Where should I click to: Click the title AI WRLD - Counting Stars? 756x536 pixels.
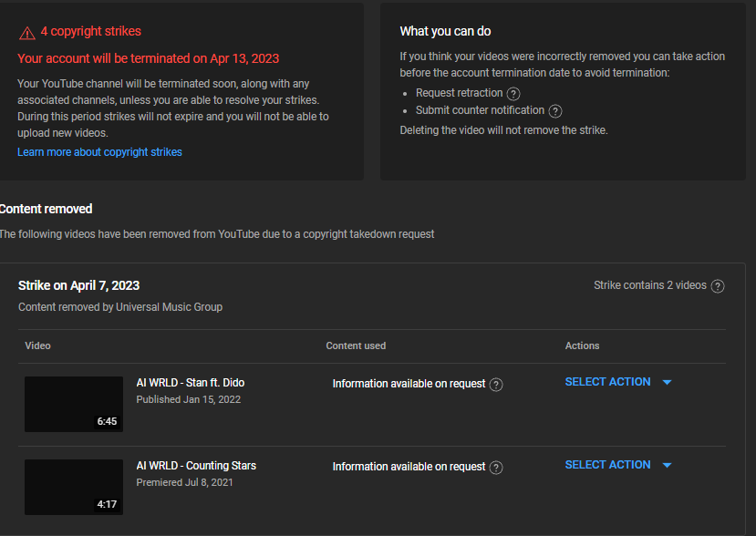click(196, 466)
